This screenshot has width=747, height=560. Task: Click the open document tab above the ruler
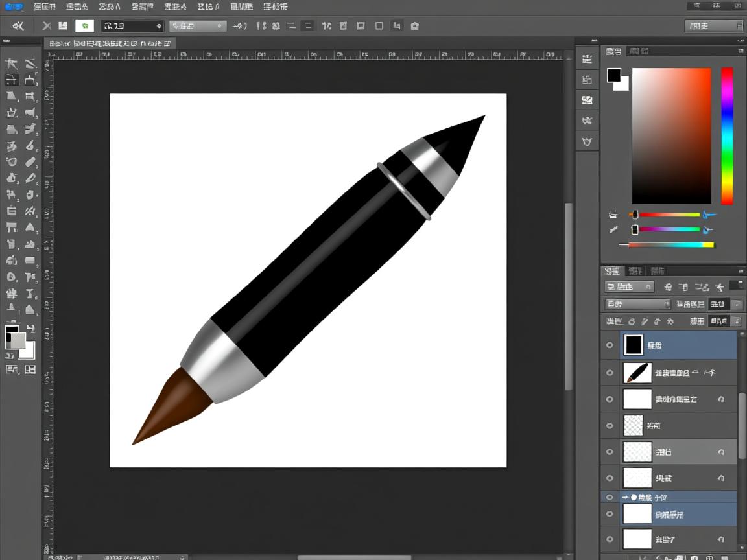[x=110, y=43]
